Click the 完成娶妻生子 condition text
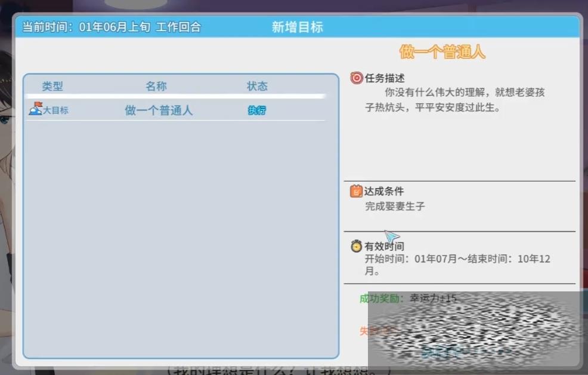Viewport: 588px width, 375px height. [x=395, y=206]
